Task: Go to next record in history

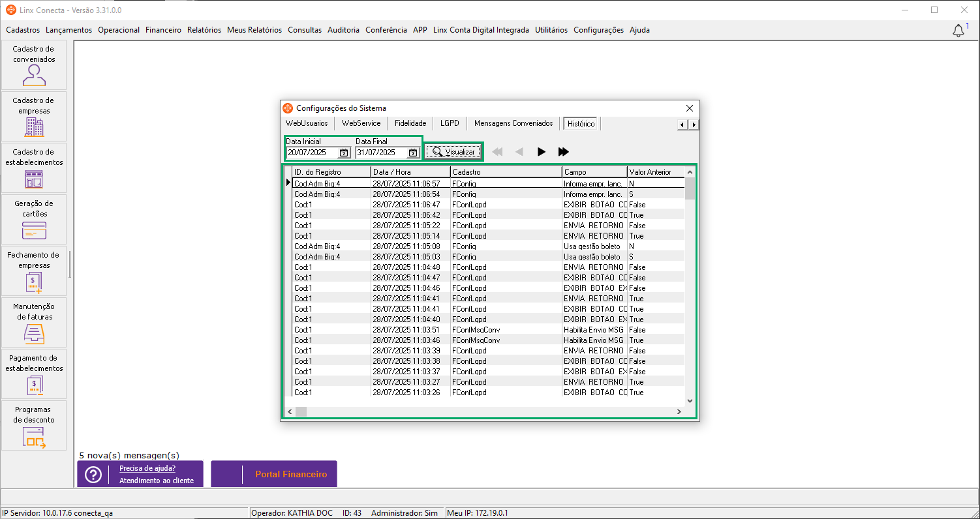Action: click(541, 152)
